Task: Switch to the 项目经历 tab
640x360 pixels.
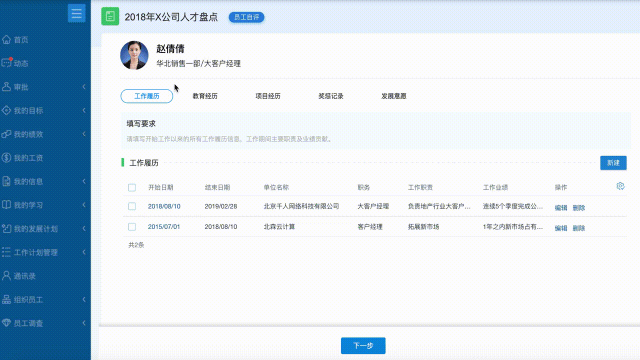Action: [268, 96]
